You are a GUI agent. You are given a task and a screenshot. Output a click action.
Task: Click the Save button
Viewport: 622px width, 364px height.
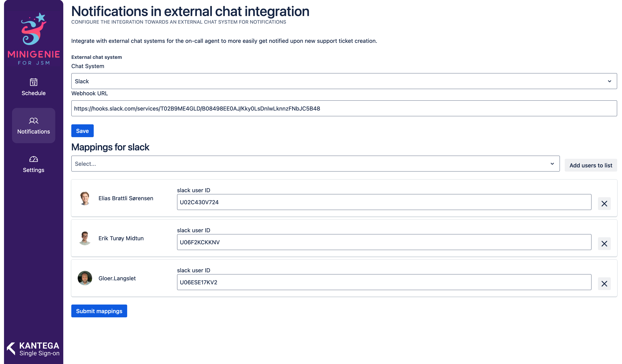coord(83,131)
